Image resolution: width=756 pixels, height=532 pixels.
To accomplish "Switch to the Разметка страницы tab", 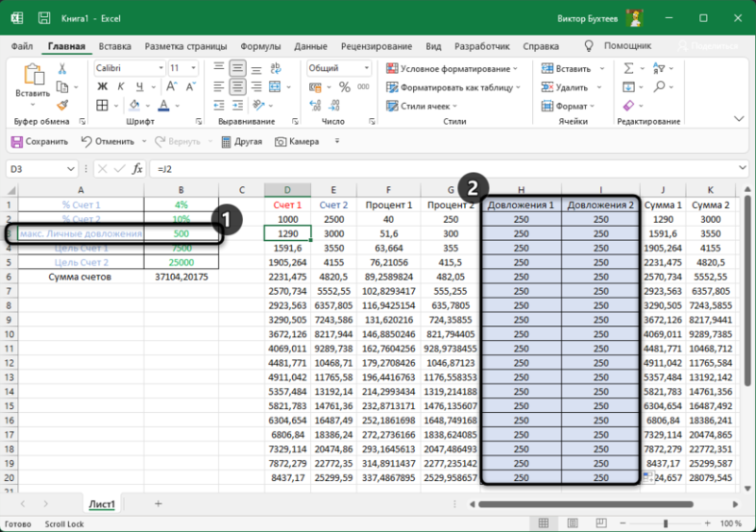I will pyautogui.click(x=185, y=46).
